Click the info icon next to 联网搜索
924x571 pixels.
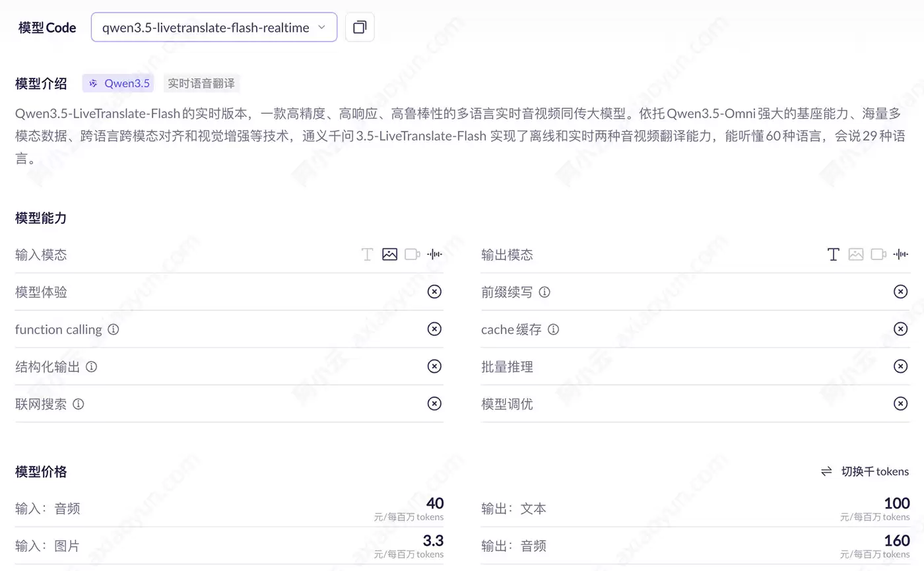coord(79,403)
